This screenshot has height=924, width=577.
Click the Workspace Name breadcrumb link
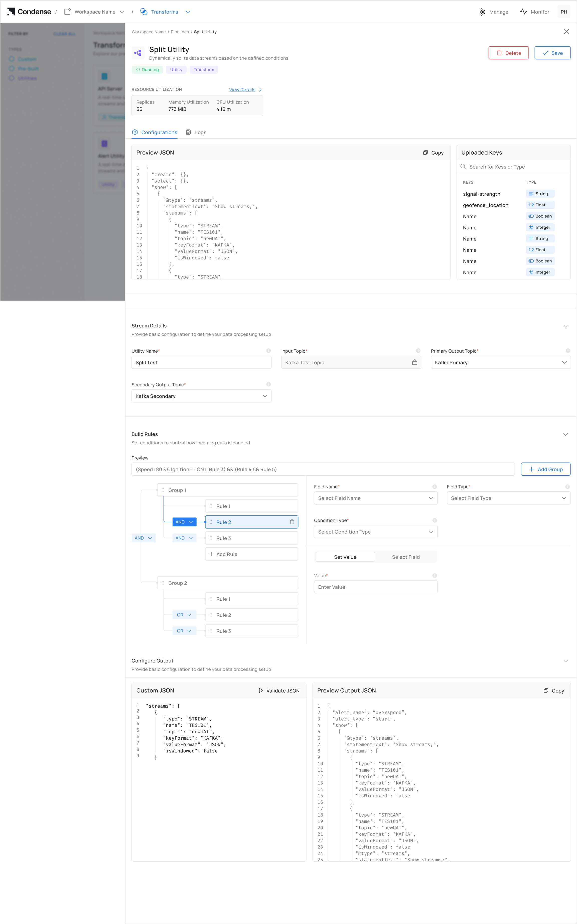click(x=149, y=32)
